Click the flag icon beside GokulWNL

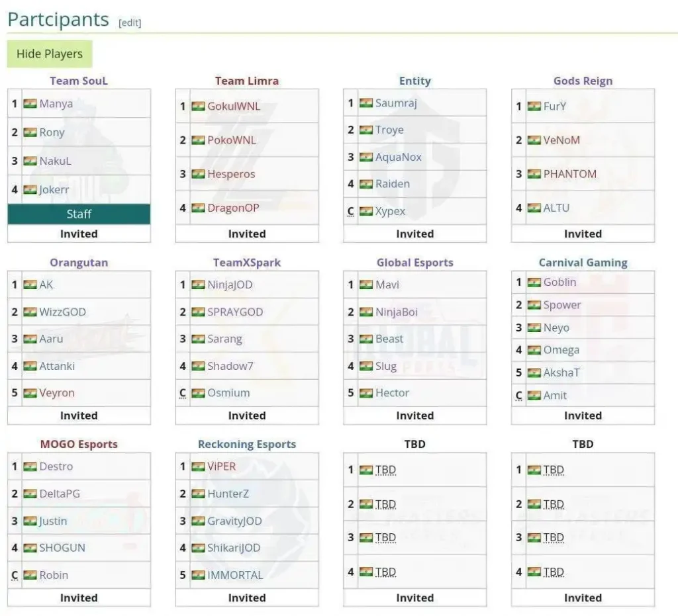198,107
